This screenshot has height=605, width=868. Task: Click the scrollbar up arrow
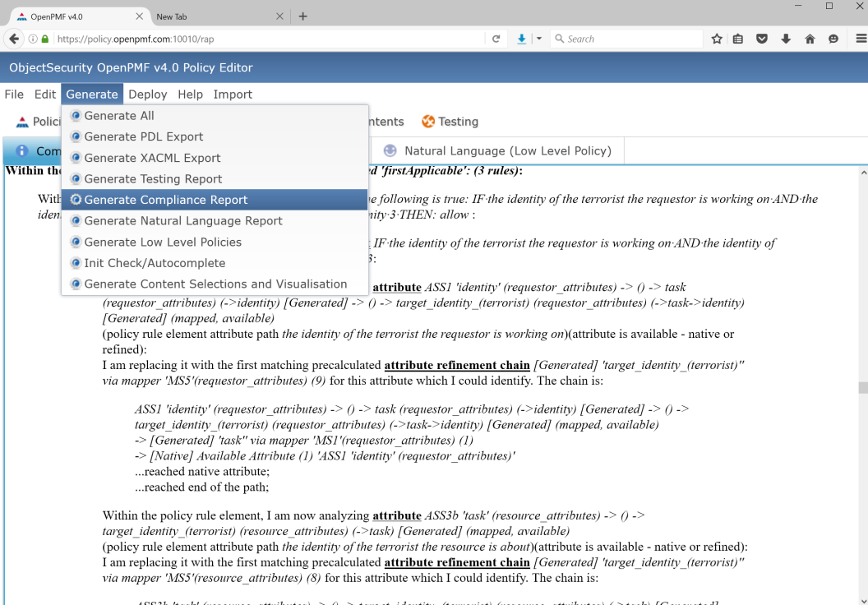[864, 173]
